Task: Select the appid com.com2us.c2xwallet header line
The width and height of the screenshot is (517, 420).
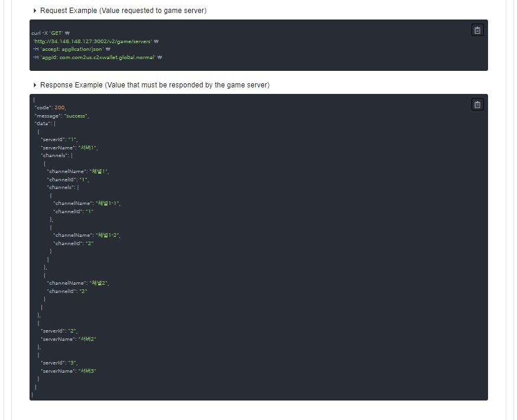Action: tap(97, 57)
